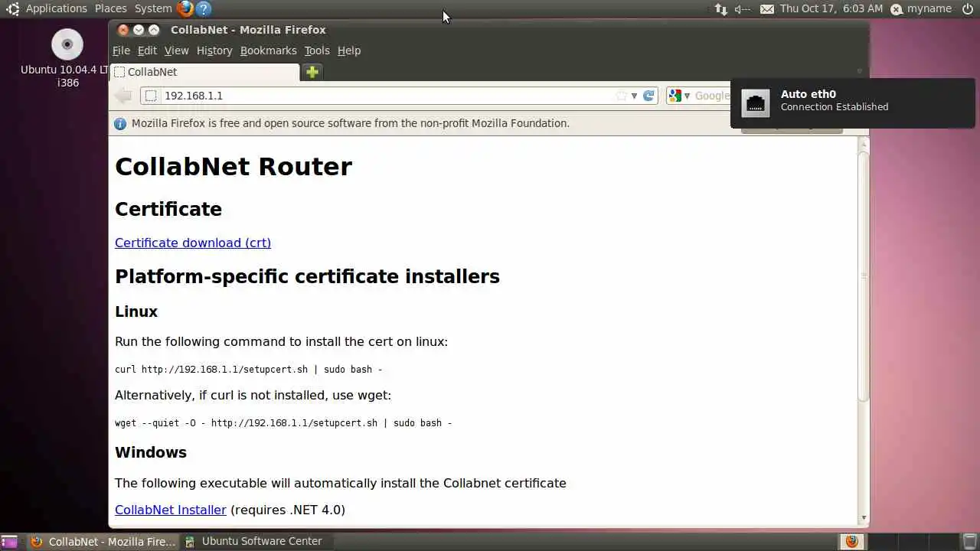
Task: Switch to CollabNet Firefox taskbar button
Action: (x=103, y=542)
